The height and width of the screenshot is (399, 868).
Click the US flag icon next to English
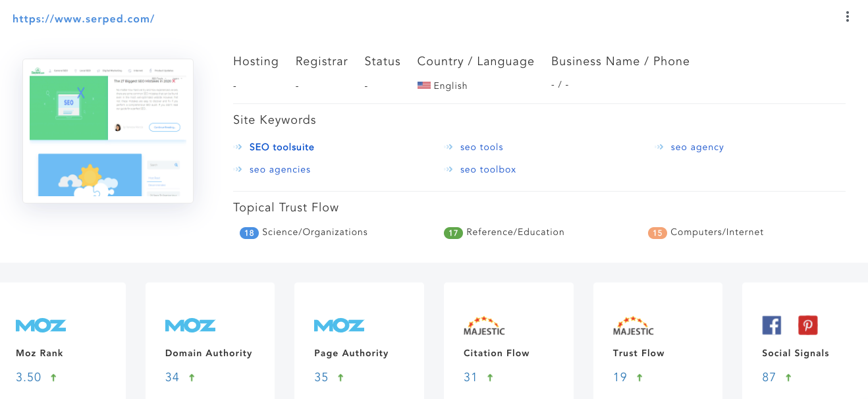(424, 86)
